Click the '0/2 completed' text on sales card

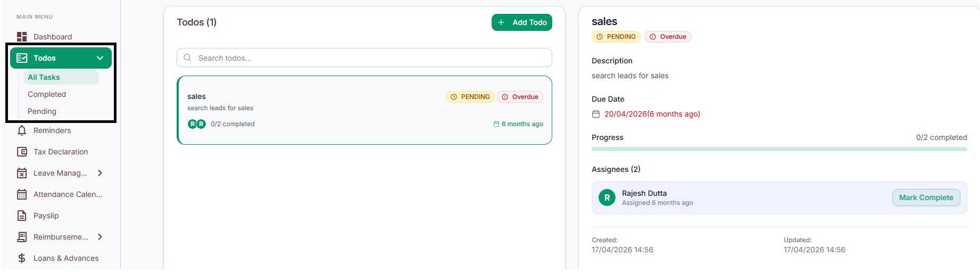[x=232, y=124]
